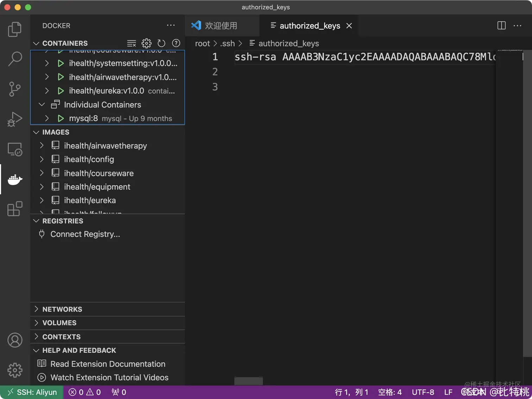532x399 pixels.
Task: Select the ihealth/eureka:v1.0.0 container
Action: point(108,91)
